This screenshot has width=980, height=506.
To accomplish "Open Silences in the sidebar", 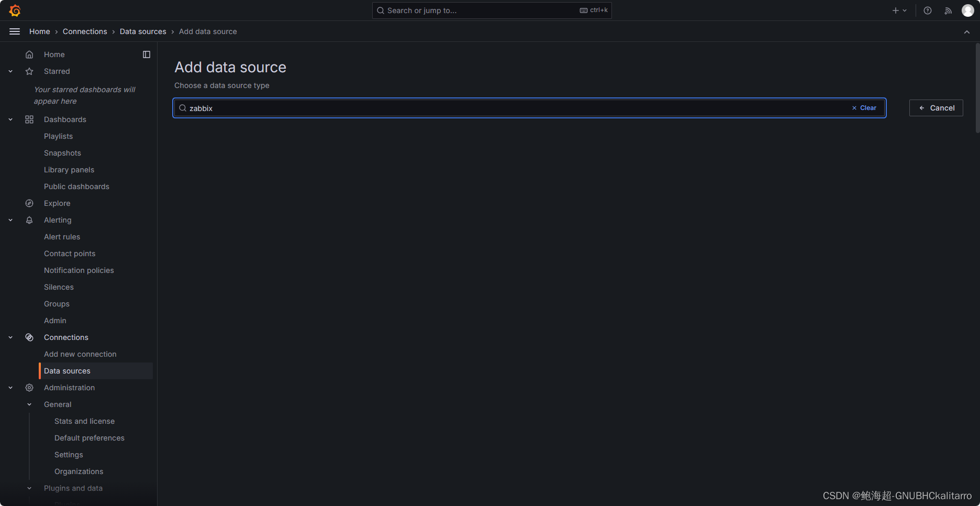I will (59, 287).
